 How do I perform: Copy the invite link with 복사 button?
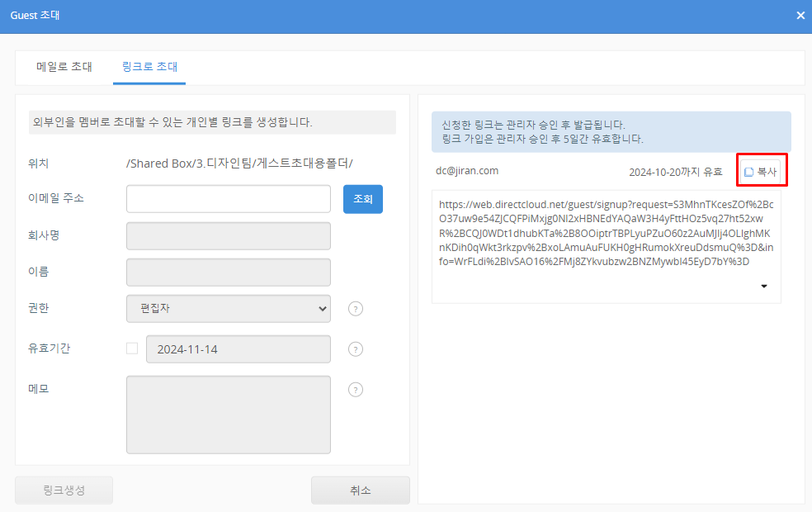click(x=761, y=172)
